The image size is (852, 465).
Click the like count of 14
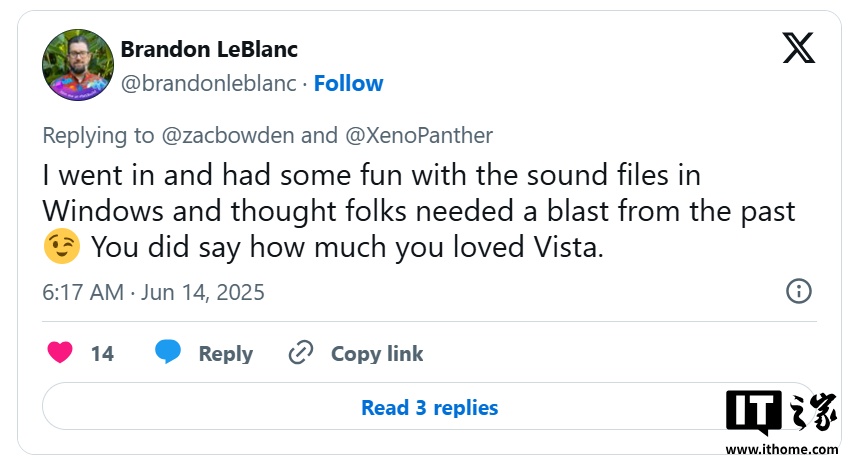102,353
